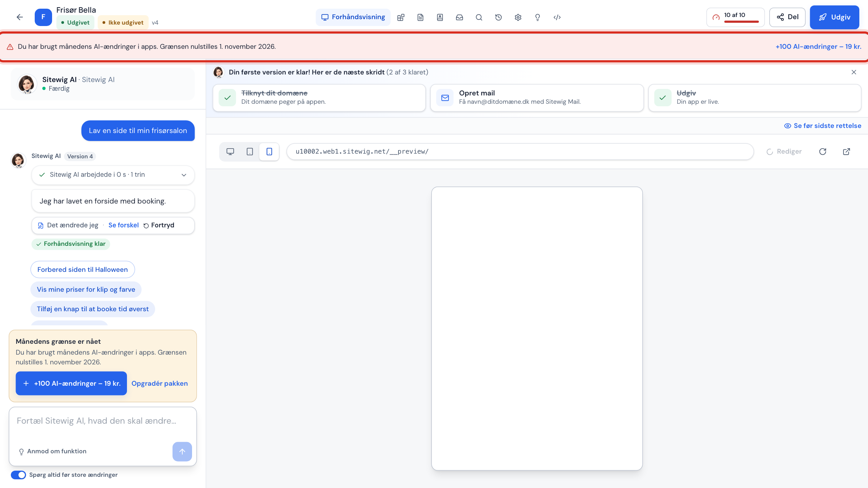Choose suggestion 'Tilføj en knap til at booke tid øverst'
This screenshot has width=868, height=488.
93,309
